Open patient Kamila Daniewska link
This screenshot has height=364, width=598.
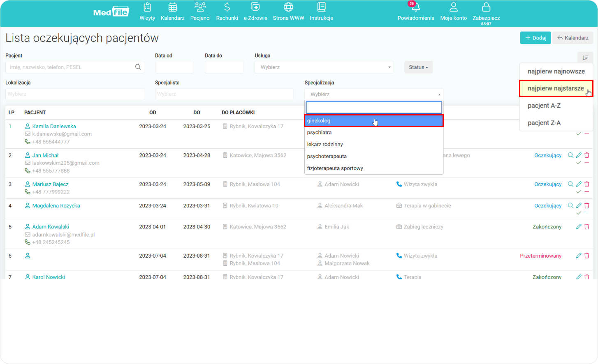pos(54,126)
